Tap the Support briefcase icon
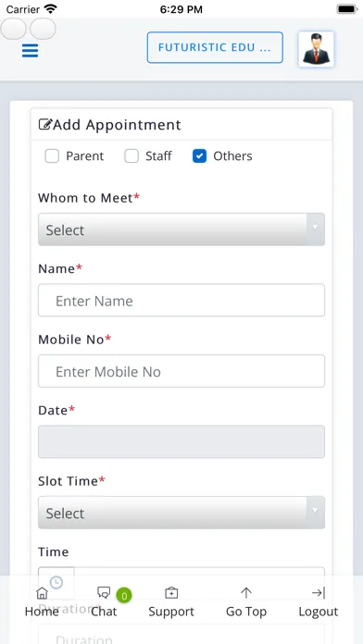 click(x=171, y=593)
